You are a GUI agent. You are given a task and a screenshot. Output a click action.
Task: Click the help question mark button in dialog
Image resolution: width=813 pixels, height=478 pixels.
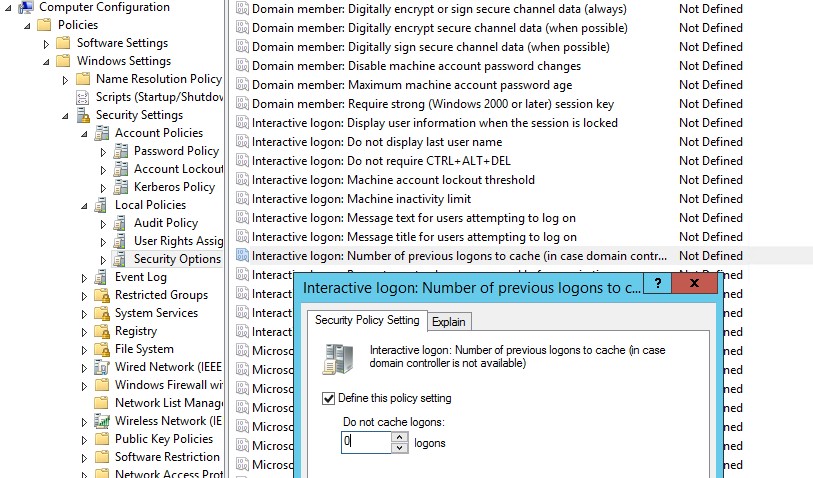click(657, 284)
